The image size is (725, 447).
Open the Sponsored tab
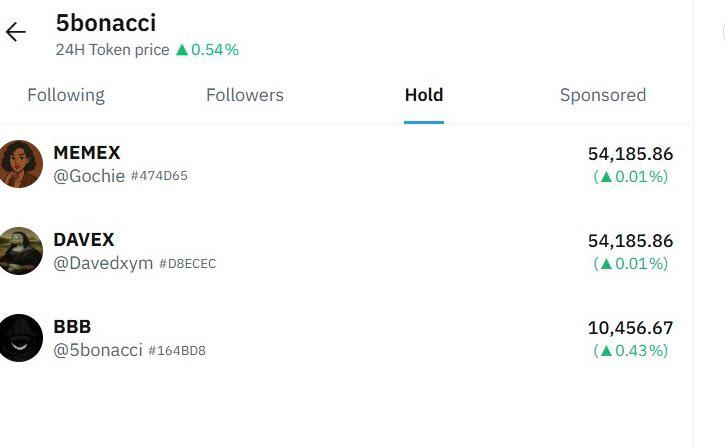pyautogui.click(x=603, y=95)
